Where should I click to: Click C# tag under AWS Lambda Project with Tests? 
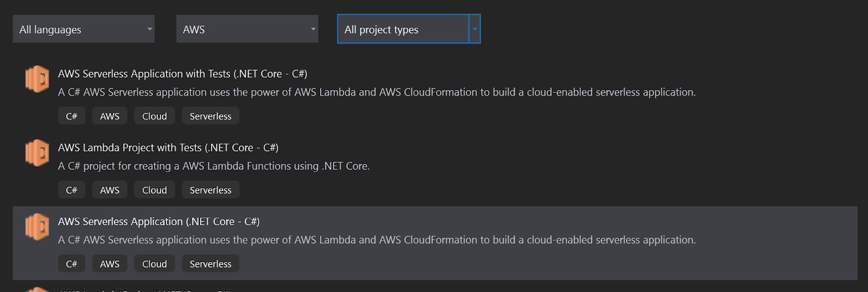click(x=72, y=190)
